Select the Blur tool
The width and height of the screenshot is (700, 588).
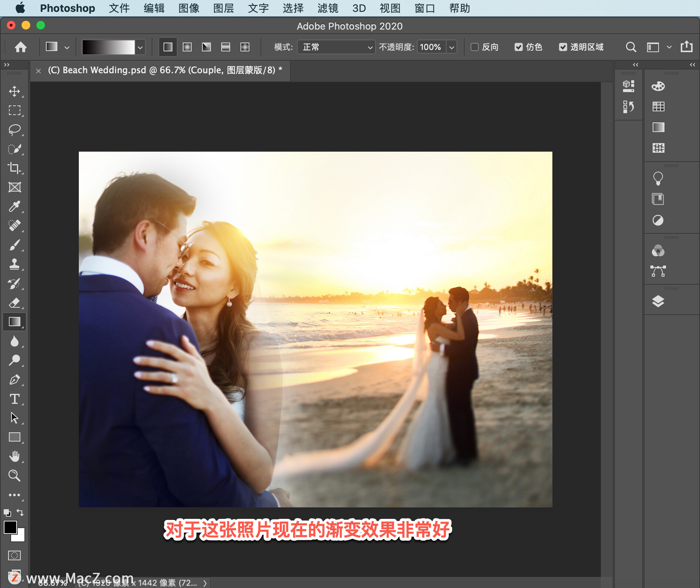click(x=14, y=341)
